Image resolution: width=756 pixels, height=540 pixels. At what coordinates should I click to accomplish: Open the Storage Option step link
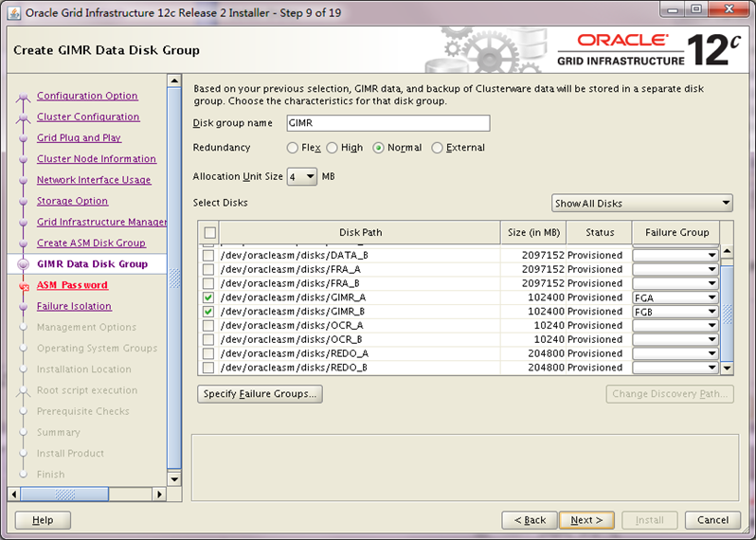(85, 201)
